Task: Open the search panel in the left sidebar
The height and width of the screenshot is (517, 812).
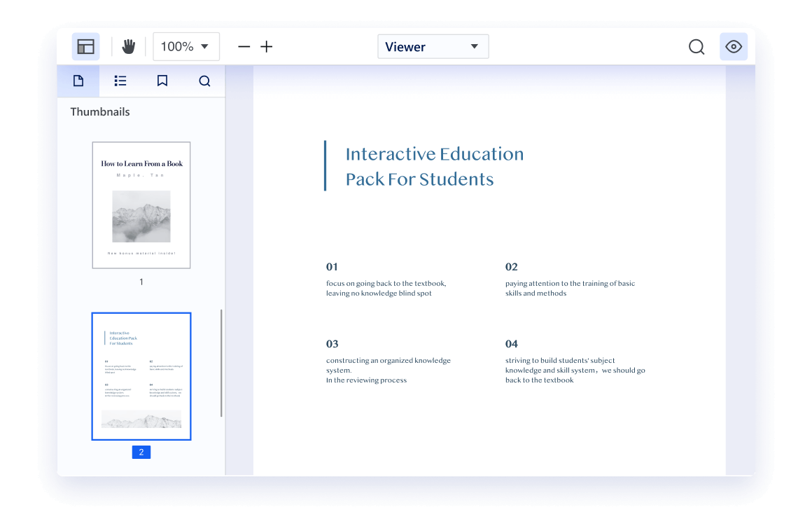Action: click(204, 81)
